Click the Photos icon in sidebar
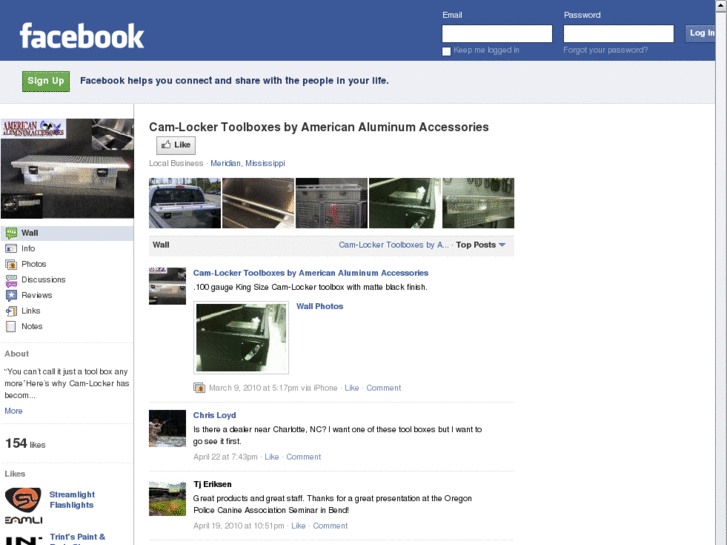The height and width of the screenshot is (545, 727). point(11,264)
